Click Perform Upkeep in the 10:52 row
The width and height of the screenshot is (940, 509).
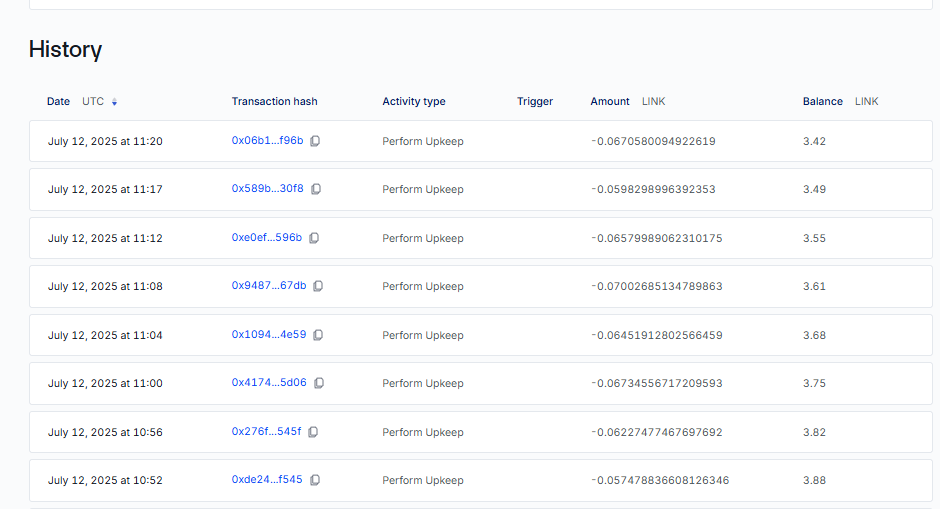click(423, 480)
